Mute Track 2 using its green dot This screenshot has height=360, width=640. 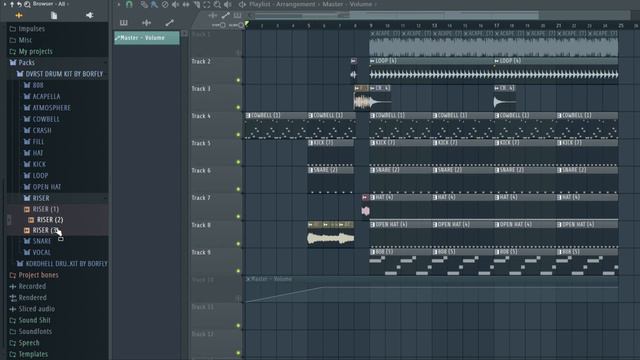(238, 80)
